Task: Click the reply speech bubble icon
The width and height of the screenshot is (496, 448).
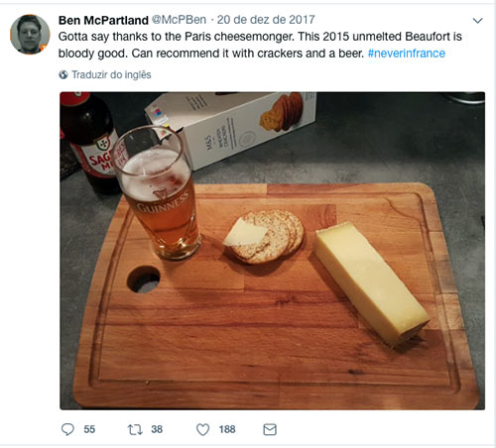Action: click(x=67, y=429)
